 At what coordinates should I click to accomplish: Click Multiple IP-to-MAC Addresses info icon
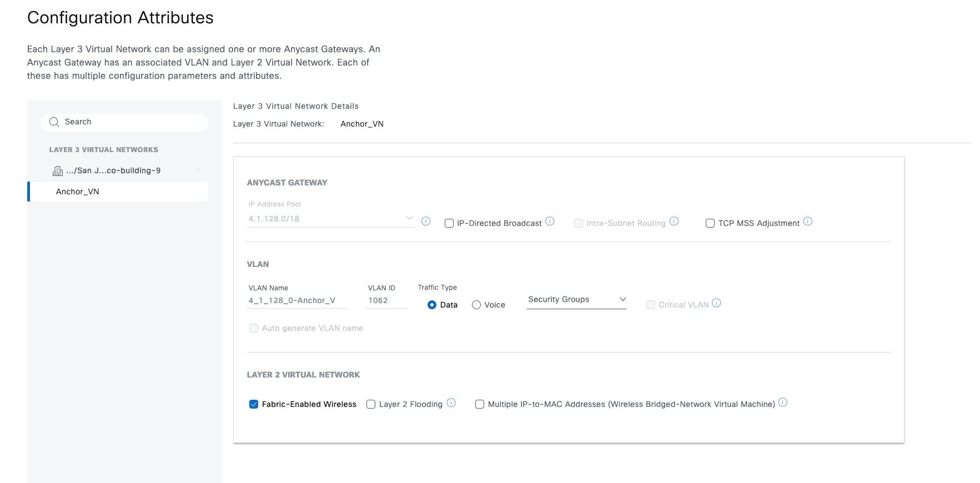click(783, 402)
